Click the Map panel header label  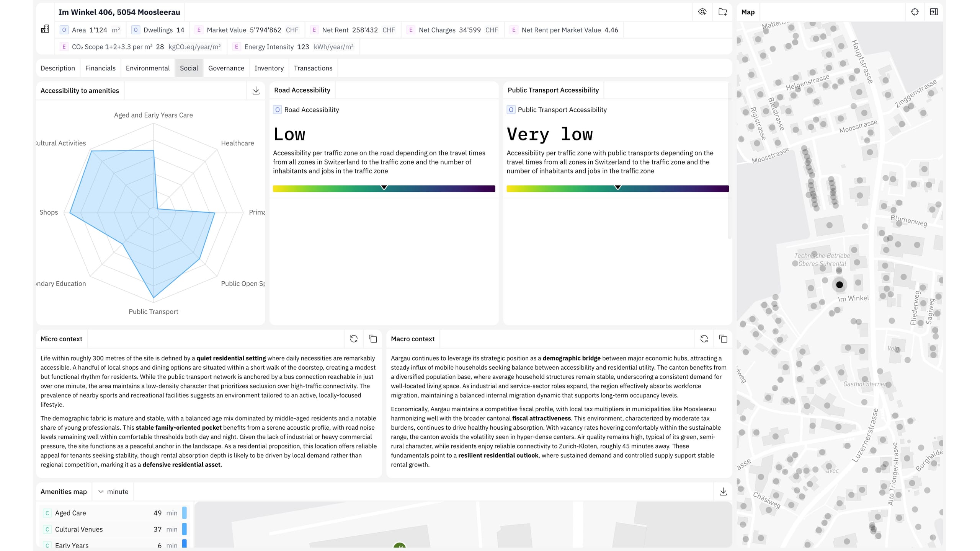coord(748,12)
